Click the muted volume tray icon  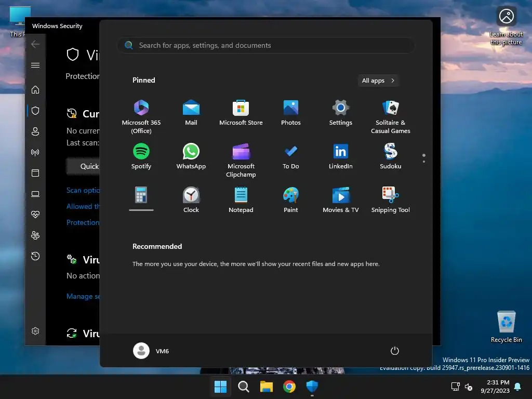[469, 387]
